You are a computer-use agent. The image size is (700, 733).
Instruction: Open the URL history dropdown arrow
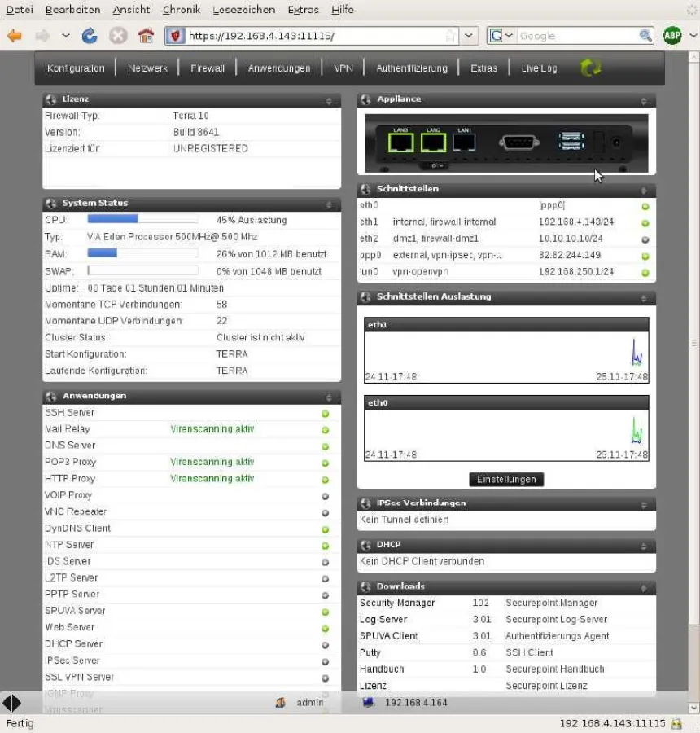469,36
